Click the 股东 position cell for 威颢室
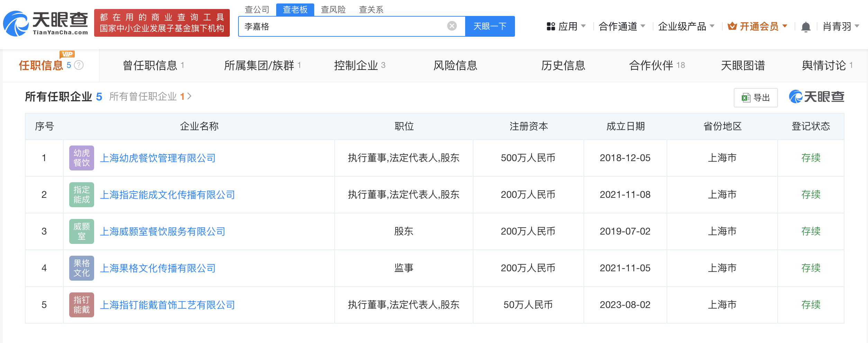 click(x=404, y=231)
